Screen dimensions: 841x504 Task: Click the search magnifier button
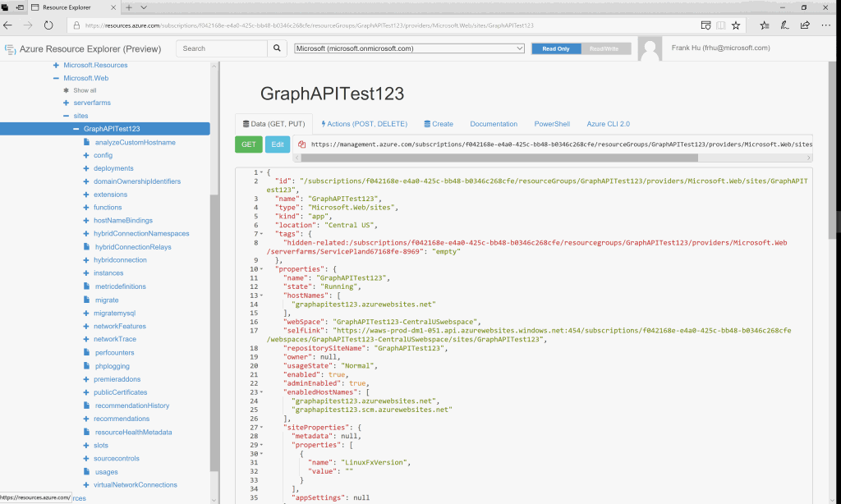277,48
